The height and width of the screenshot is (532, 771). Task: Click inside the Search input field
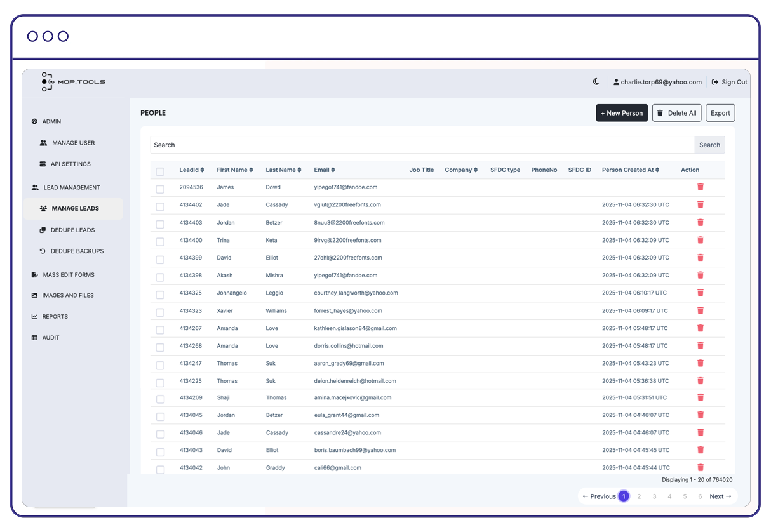pyautogui.click(x=381, y=145)
